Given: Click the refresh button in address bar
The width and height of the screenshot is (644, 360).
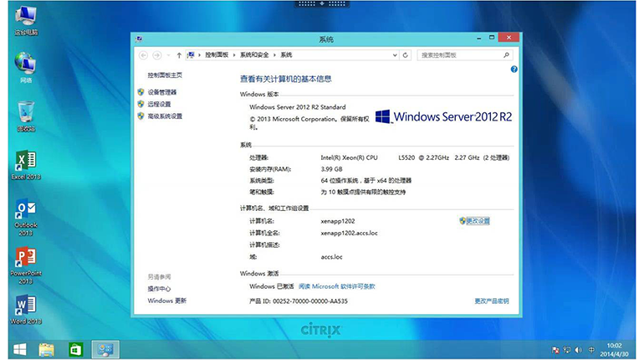Looking at the screenshot, I should tap(406, 55).
